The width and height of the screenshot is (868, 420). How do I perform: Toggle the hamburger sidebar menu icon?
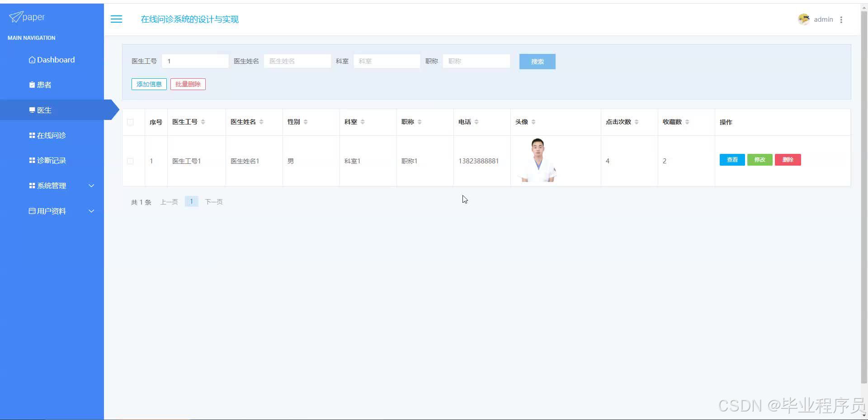click(x=116, y=19)
